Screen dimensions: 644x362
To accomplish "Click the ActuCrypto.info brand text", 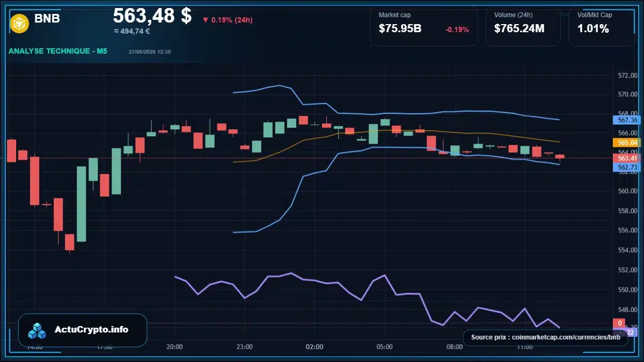I will click(x=92, y=330).
